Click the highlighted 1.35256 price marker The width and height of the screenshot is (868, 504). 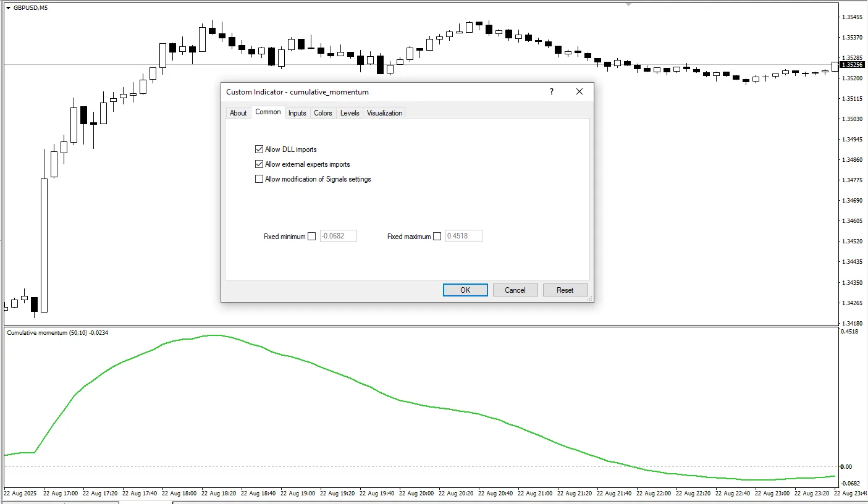click(x=853, y=64)
